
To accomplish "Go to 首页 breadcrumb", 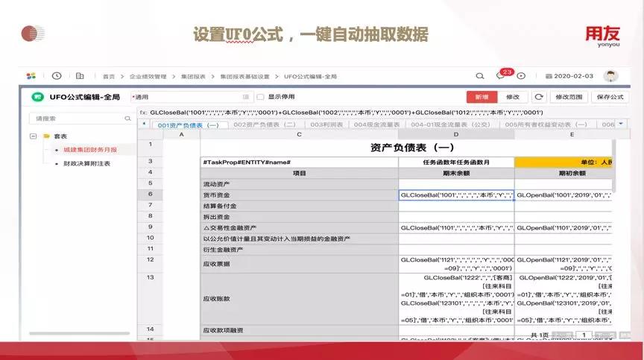I will 109,76.
